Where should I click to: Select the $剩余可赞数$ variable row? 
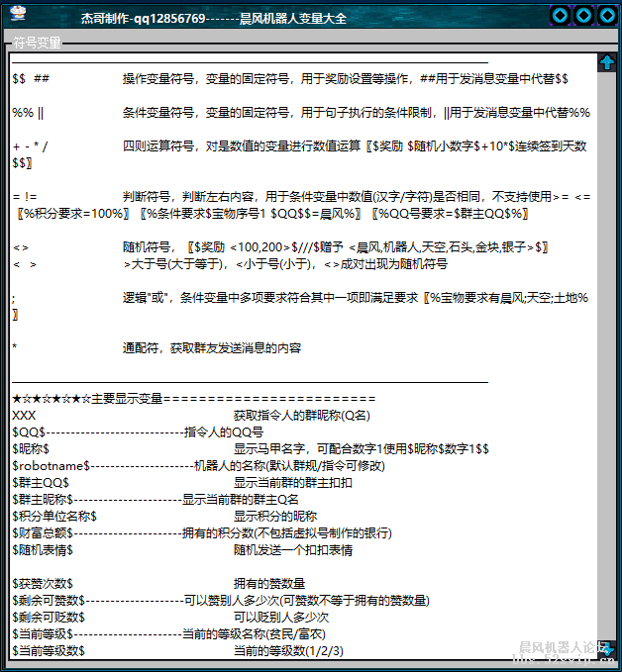(221, 601)
